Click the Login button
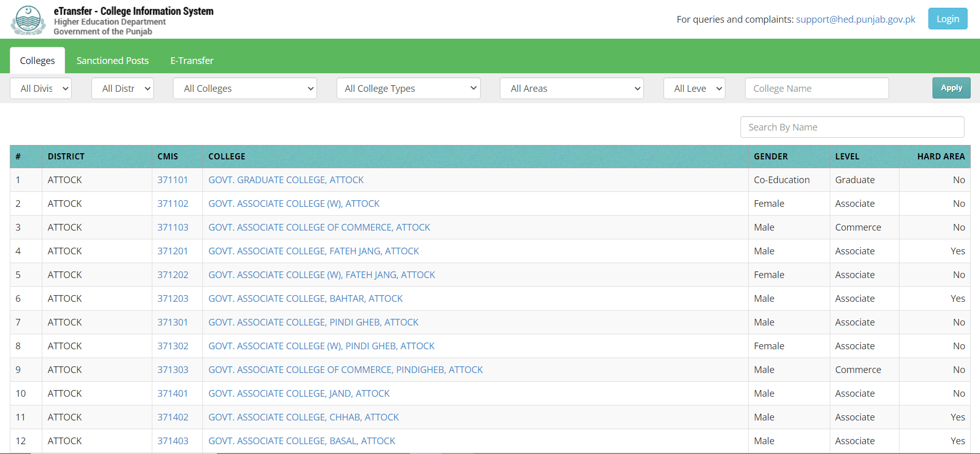The height and width of the screenshot is (454, 980). coord(947,19)
